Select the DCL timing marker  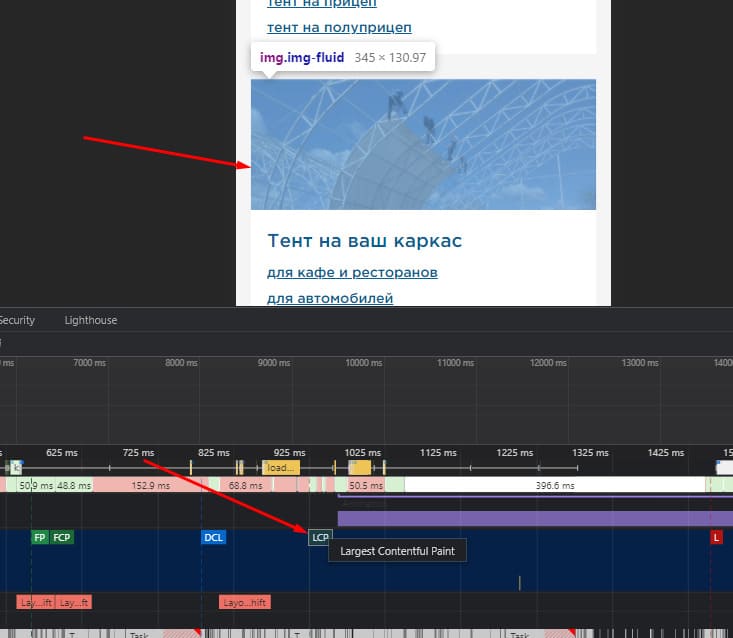pos(213,537)
